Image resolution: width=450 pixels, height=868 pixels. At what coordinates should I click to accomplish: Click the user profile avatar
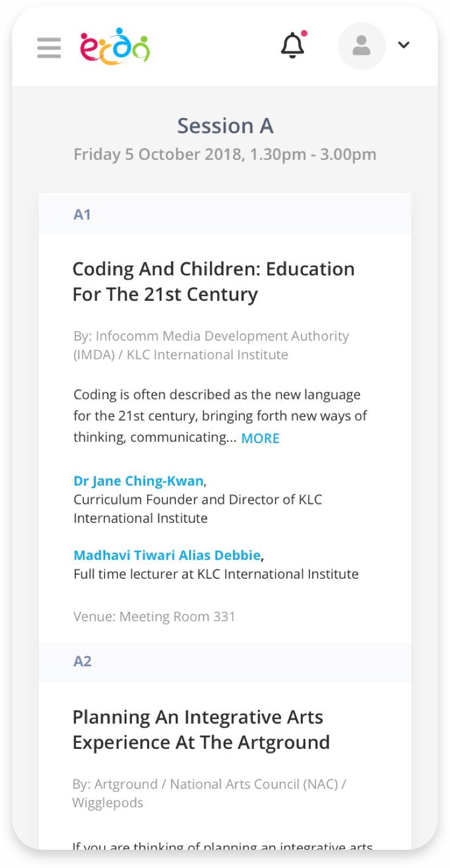[361, 46]
